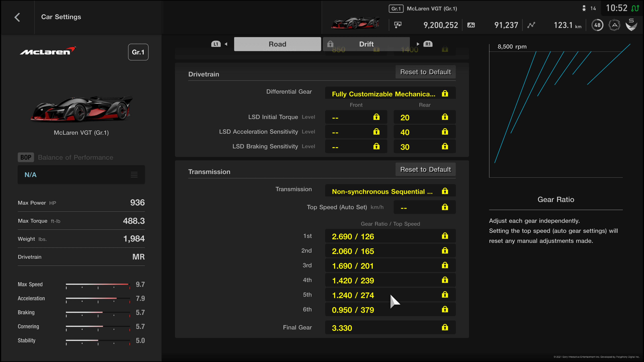This screenshot has width=644, height=362.
Task: Select 2nd gear ratio 2.060 / 165
Action: 390,251
